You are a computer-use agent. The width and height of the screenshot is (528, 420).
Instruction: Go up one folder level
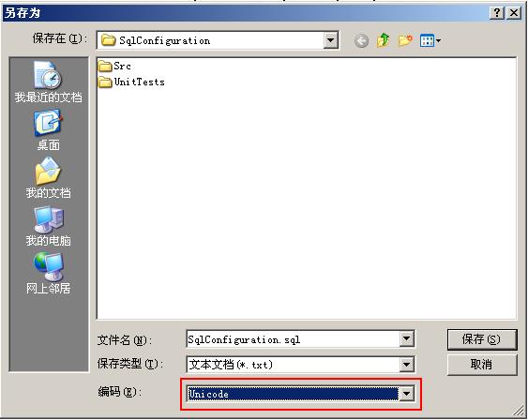384,40
